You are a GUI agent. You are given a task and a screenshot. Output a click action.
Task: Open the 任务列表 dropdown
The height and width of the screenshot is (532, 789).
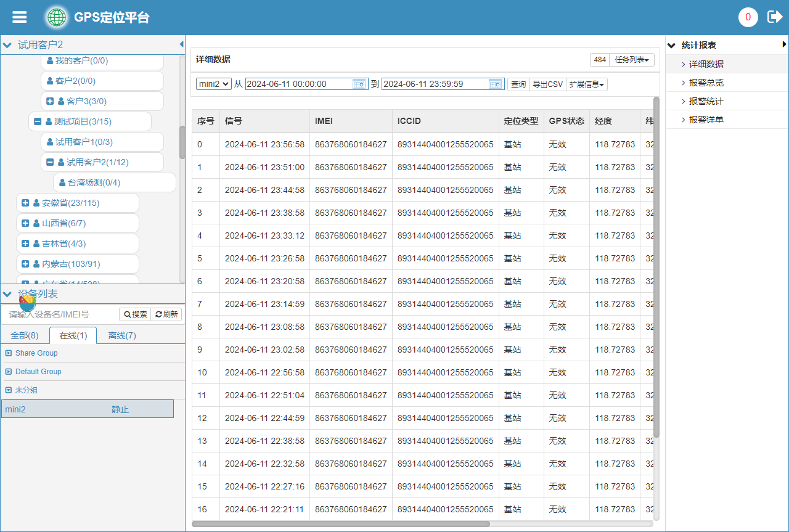pos(631,60)
